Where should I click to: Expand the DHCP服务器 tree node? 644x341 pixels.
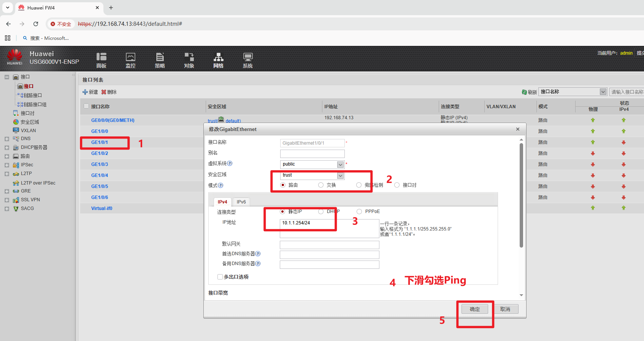[x=7, y=148]
